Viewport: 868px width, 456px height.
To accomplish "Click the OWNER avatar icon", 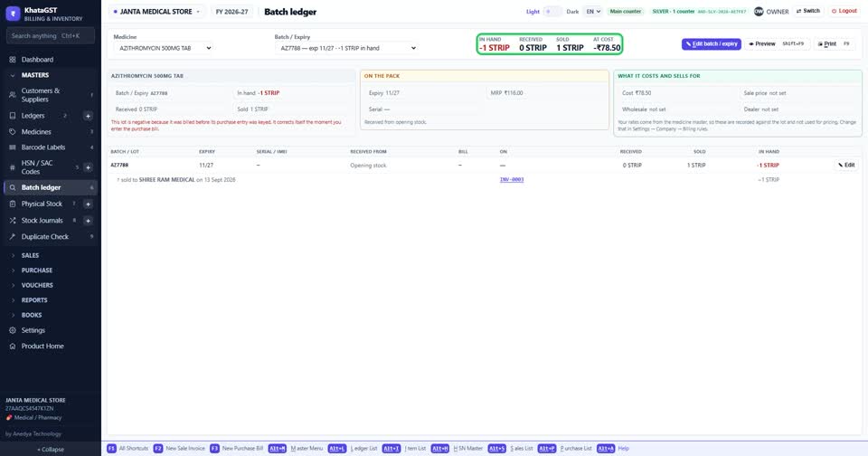I will pos(759,11).
